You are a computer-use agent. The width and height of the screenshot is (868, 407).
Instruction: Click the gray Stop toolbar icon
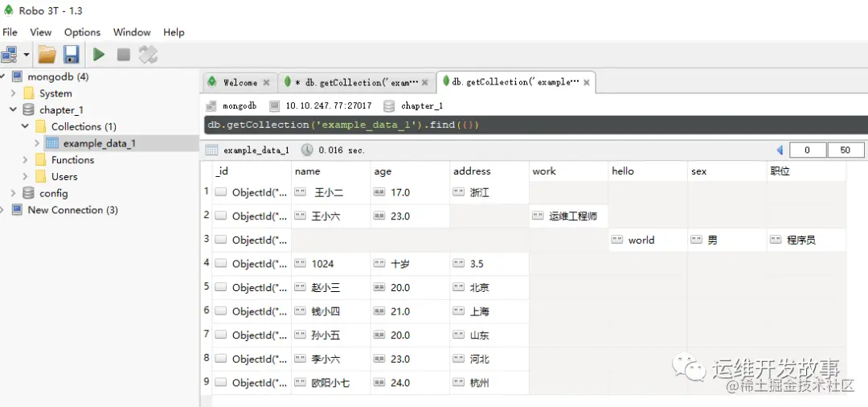point(124,55)
